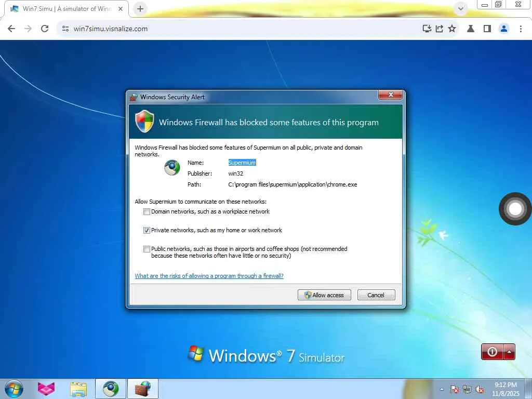Reload the page with refresh icon
532x399 pixels.
(45, 29)
